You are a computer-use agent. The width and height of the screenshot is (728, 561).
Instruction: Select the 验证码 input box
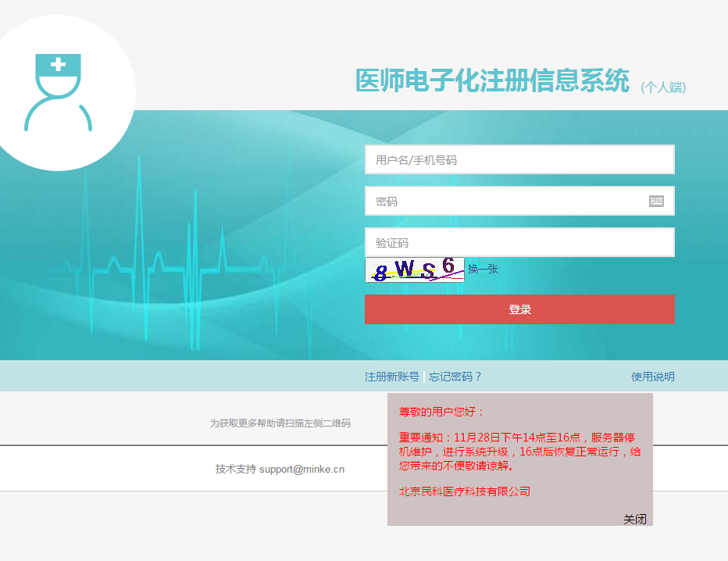coord(519,242)
